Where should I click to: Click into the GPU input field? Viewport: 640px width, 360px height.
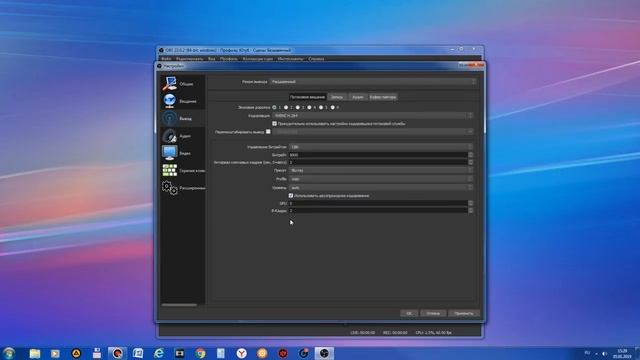(x=378, y=203)
